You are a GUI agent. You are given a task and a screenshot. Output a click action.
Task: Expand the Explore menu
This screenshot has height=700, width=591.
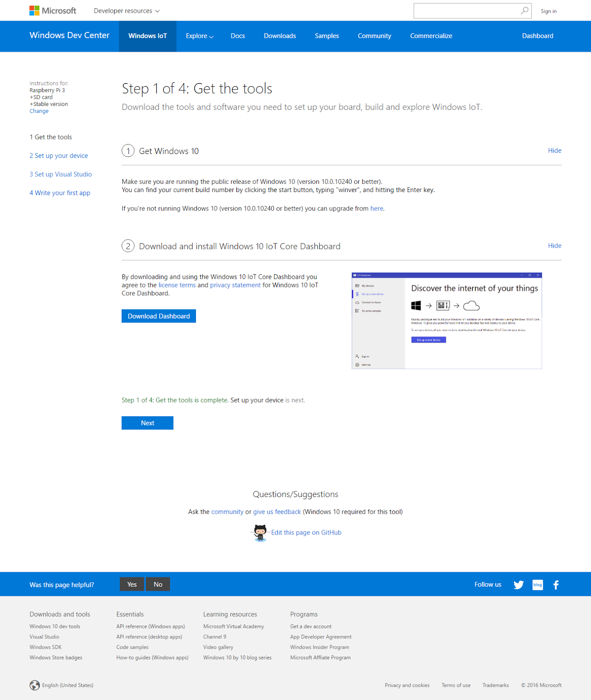[x=199, y=36]
